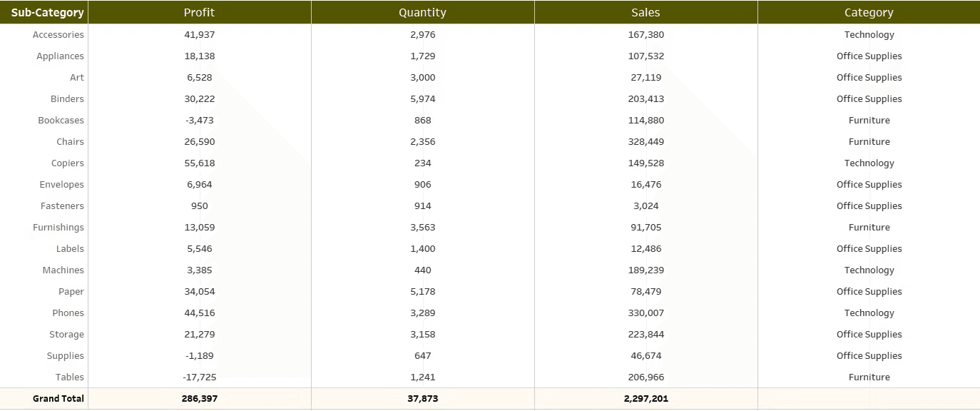Select the Quantity column header

423,12
